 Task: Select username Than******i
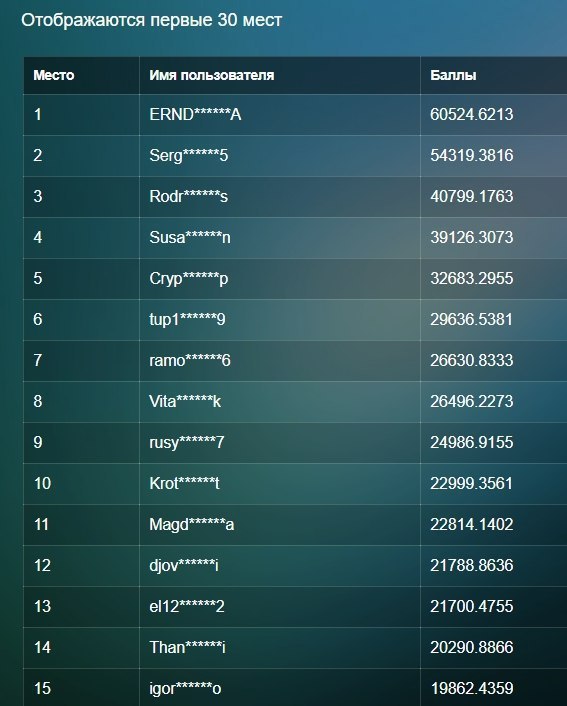point(188,647)
